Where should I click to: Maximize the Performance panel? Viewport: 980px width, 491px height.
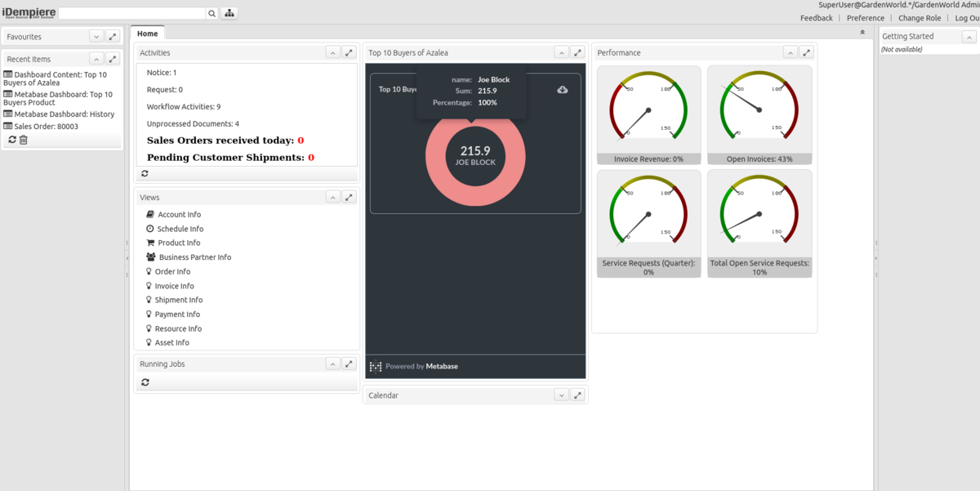click(806, 52)
